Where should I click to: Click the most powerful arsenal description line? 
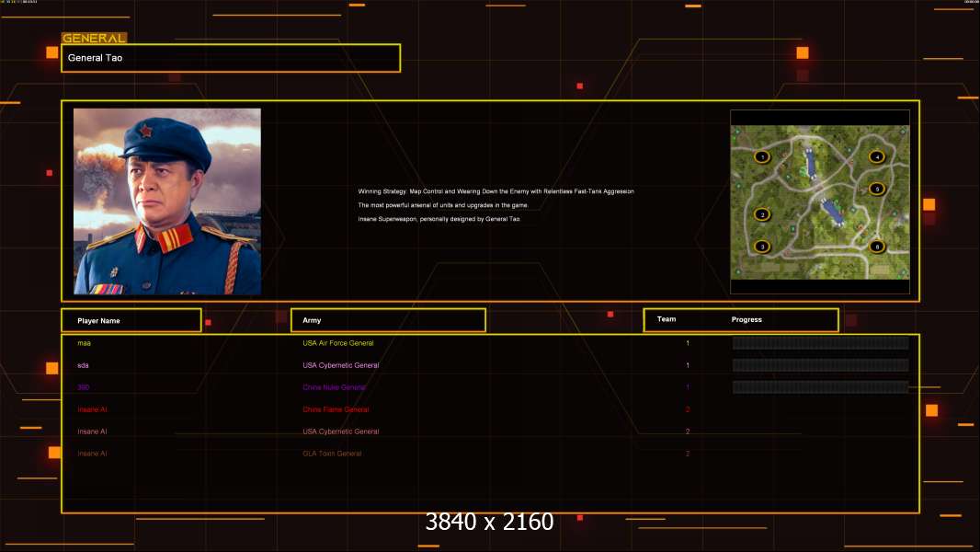click(443, 205)
